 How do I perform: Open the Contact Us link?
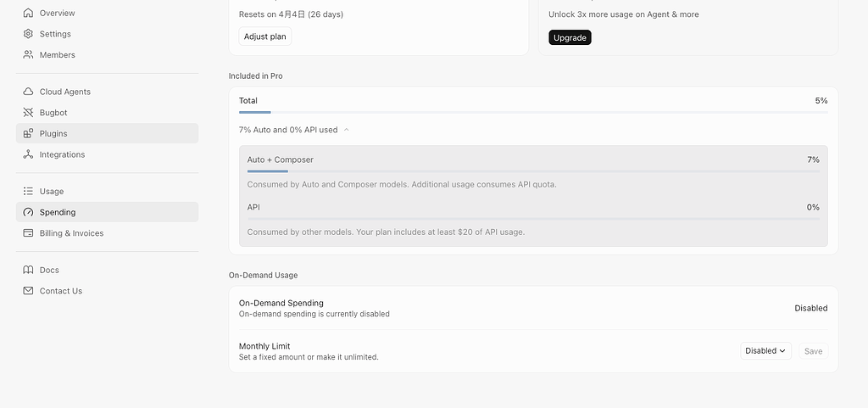(x=107, y=291)
